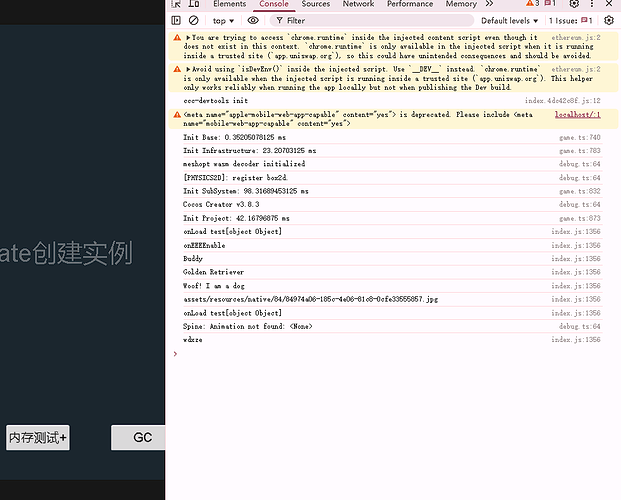
Task: Open the Network tab
Action: (x=358, y=4)
